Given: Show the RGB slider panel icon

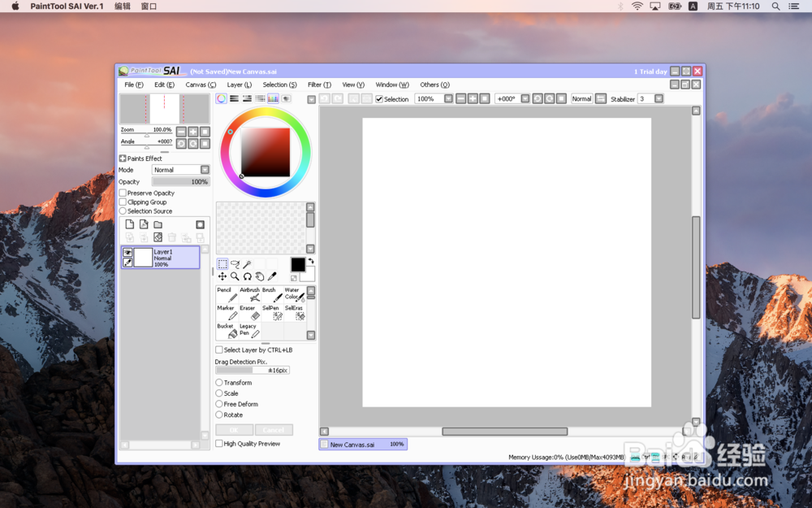Looking at the screenshot, I should 234,98.
